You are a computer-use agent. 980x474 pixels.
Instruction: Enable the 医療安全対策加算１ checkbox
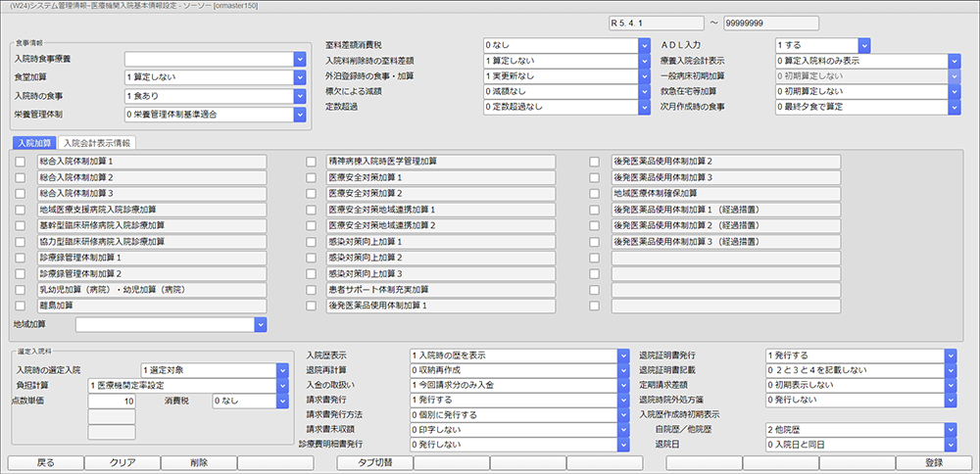311,178
